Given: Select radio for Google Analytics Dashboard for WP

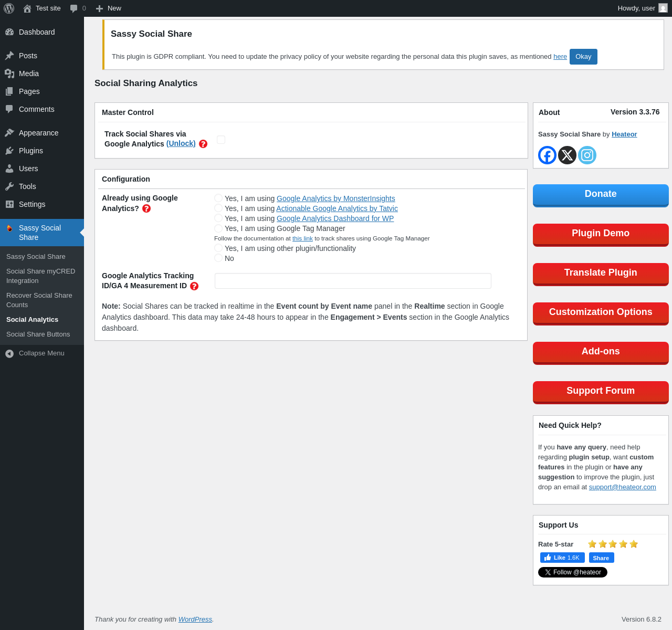Looking at the screenshot, I should coord(218,218).
